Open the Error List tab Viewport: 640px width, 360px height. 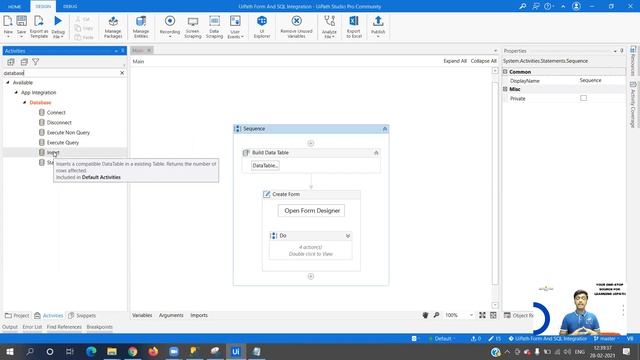(x=32, y=327)
